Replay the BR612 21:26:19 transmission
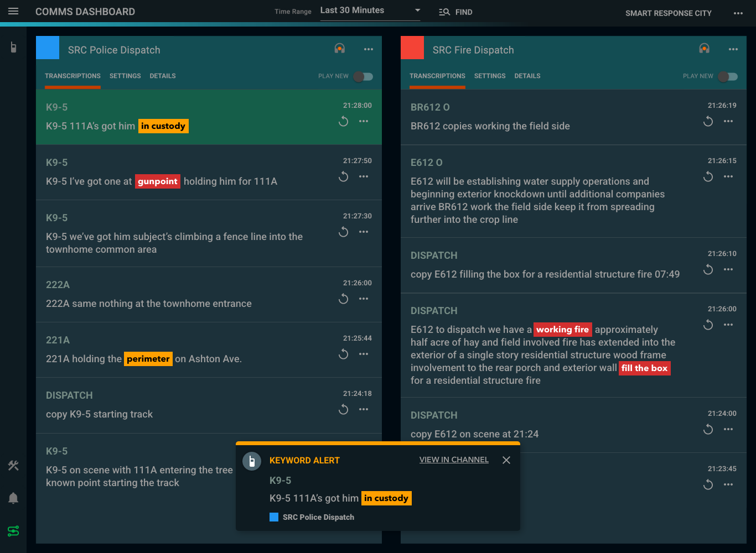This screenshot has width=756, height=553. (x=708, y=121)
